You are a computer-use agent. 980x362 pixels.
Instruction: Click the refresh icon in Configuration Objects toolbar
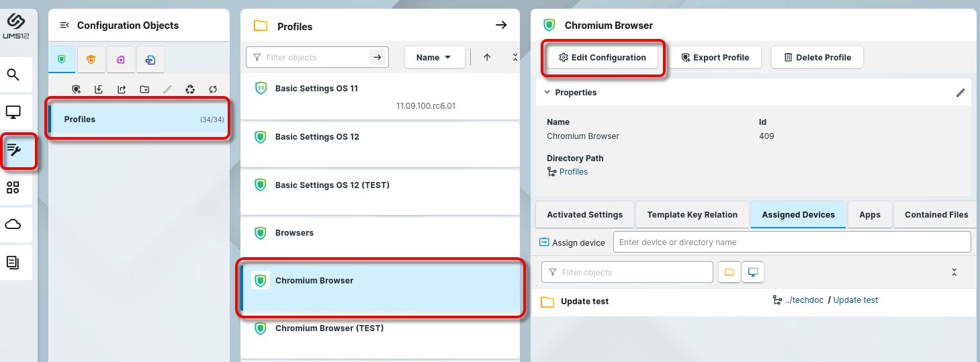tap(213, 89)
